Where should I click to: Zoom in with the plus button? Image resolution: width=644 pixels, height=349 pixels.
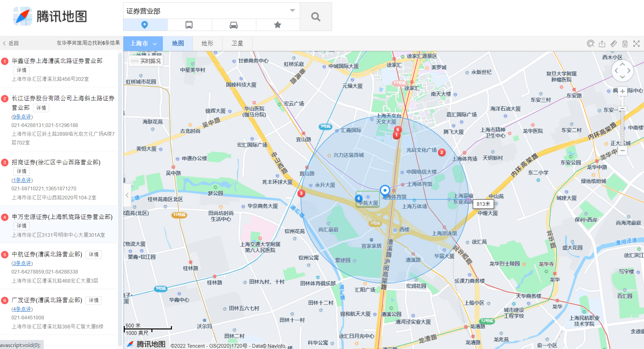pos(622,91)
